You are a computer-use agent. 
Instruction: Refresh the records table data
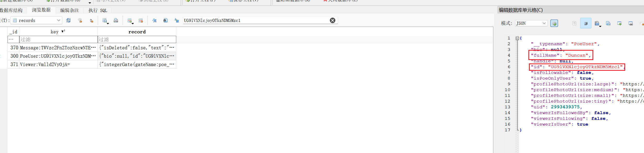69,20
